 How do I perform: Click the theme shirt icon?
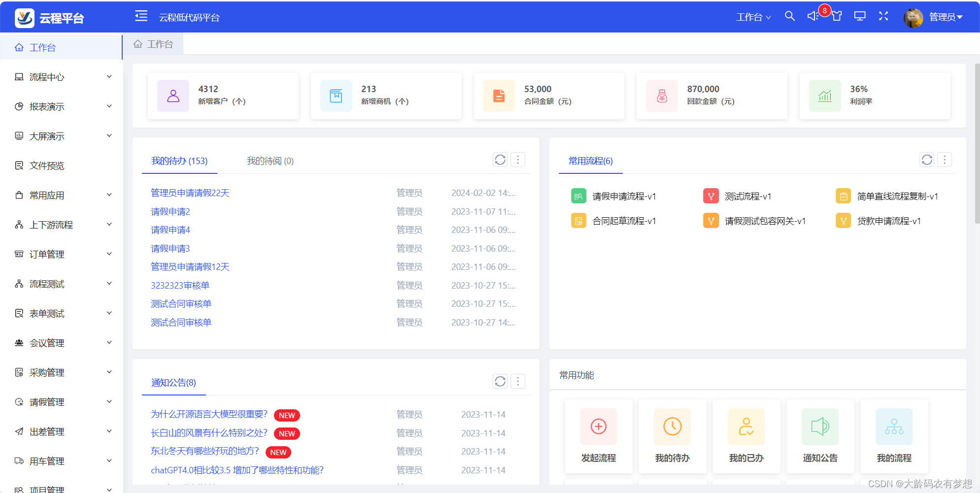(837, 16)
